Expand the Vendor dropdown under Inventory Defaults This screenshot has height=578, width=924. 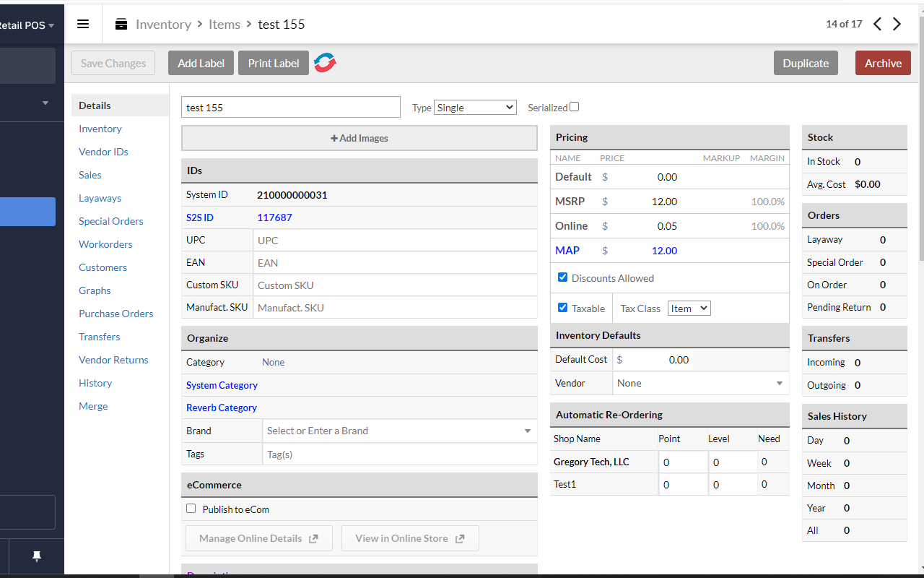coord(779,383)
